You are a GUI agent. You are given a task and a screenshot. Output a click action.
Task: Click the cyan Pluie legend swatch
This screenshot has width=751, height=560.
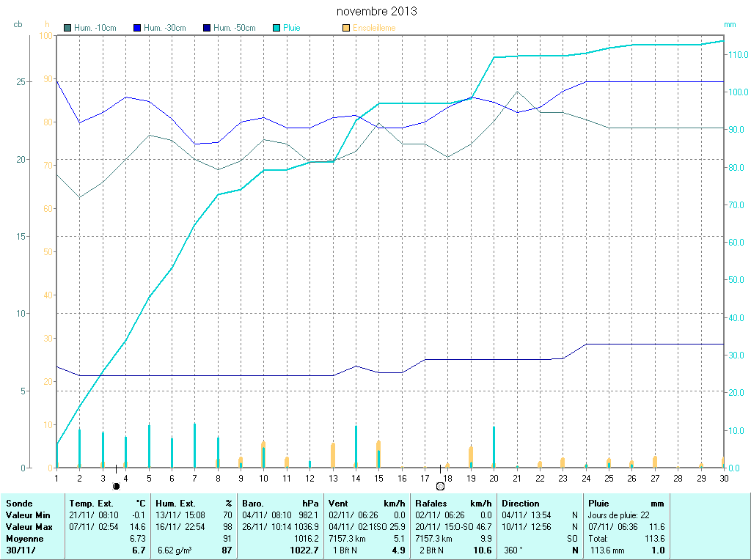(276, 28)
